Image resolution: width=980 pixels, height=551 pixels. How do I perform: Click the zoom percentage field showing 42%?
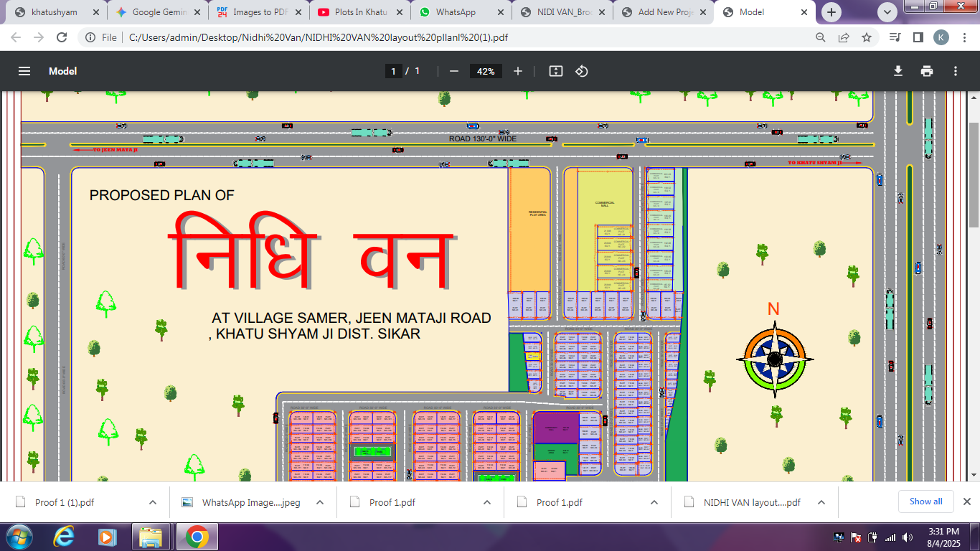tap(486, 71)
